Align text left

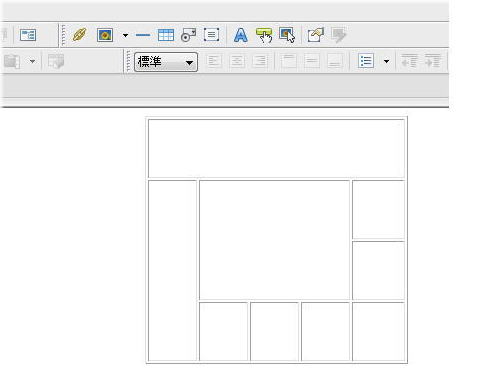pos(214,61)
